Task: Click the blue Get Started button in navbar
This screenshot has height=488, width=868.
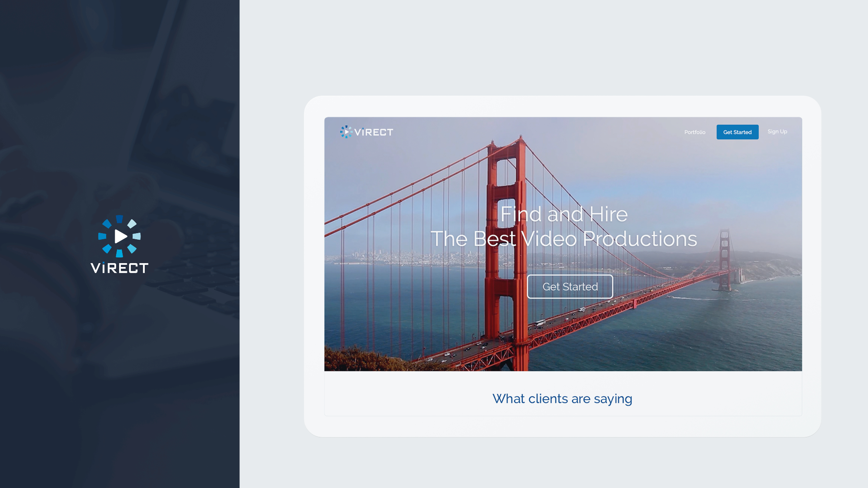Action: coord(737,132)
